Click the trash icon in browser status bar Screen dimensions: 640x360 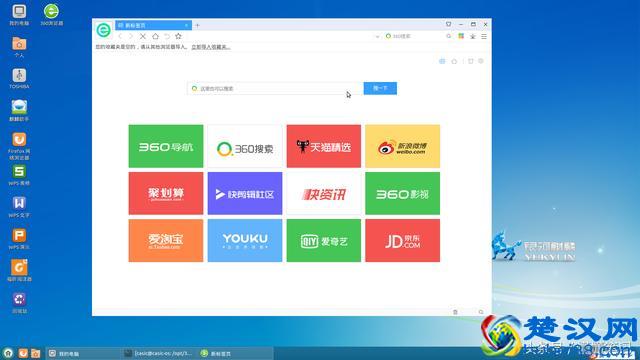coord(456,312)
